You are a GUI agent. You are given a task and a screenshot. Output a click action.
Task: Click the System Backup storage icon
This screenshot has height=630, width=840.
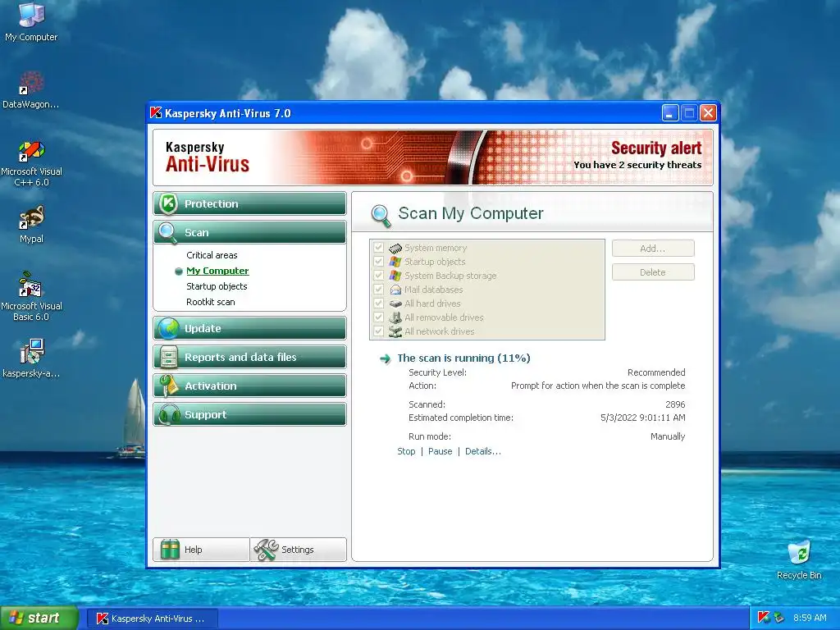395,276
